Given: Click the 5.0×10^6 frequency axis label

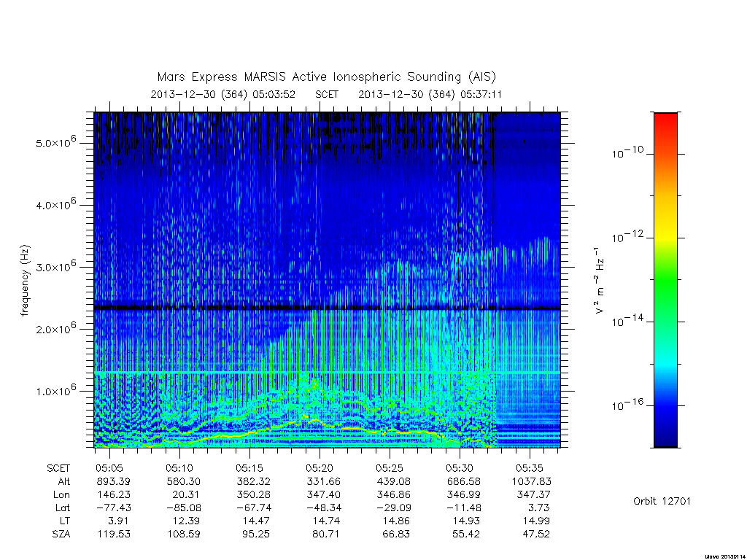Looking at the screenshot, I should 55,141.
